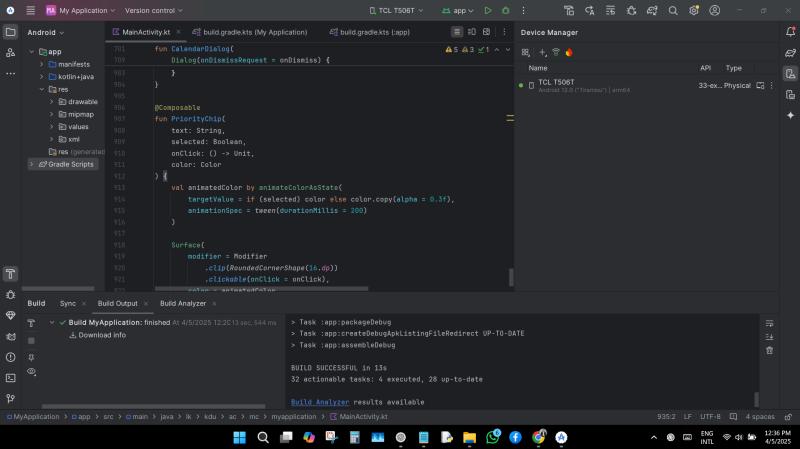Clear build output with trash icon
Viewport: 800px width, 449px height.
coord(769,351)
